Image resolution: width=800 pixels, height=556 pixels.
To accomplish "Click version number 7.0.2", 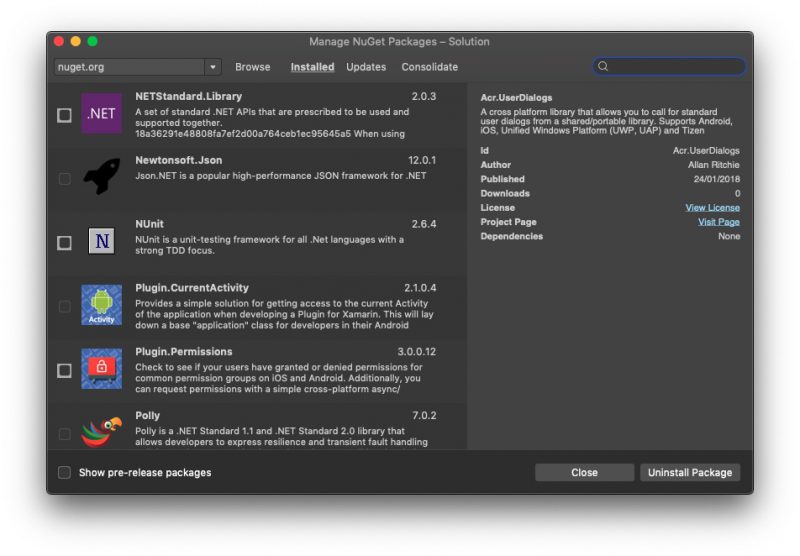I will tap(424, 415).
